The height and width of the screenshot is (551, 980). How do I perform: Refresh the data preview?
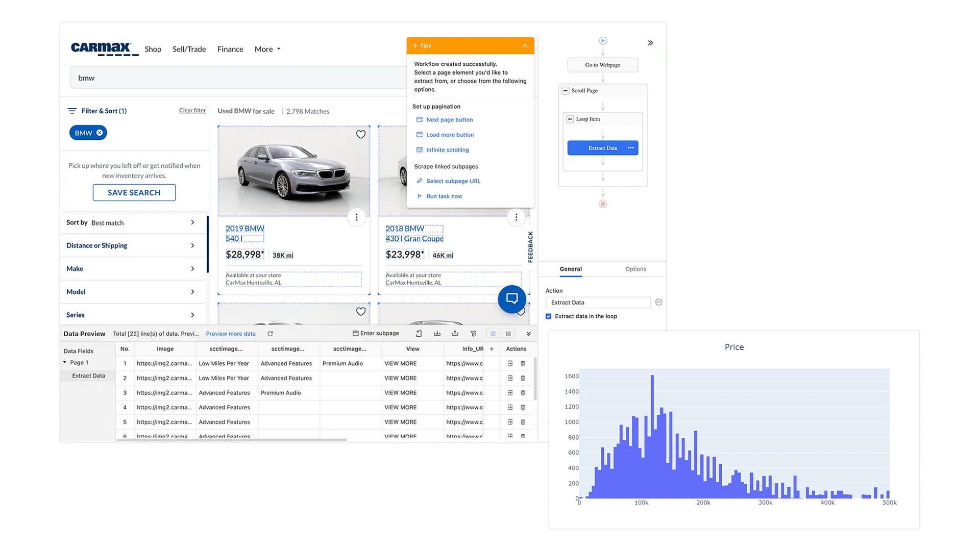click(x=270, y=334)
